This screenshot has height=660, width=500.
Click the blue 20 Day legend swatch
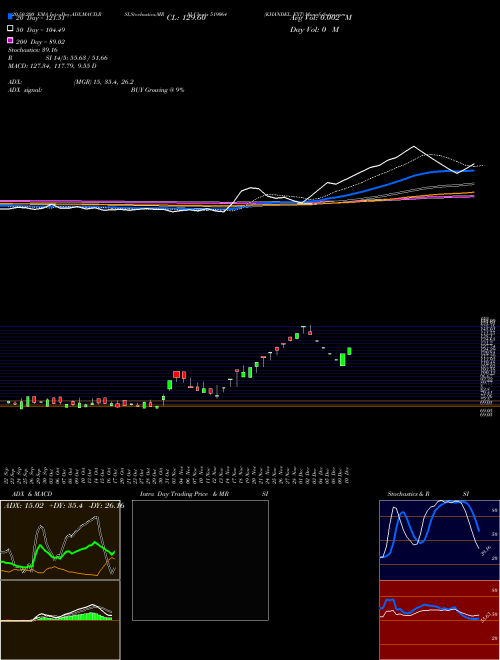point(11,17)
